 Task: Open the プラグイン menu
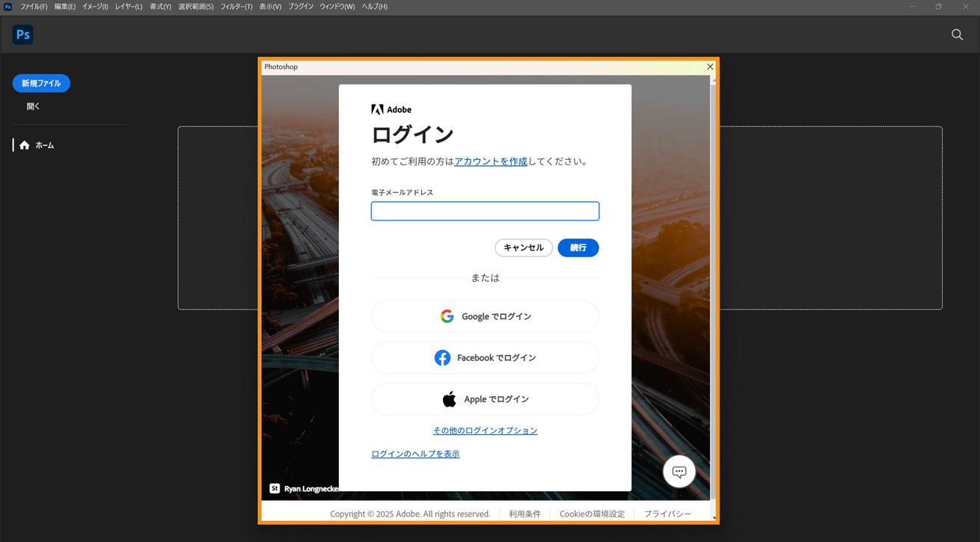301,7
